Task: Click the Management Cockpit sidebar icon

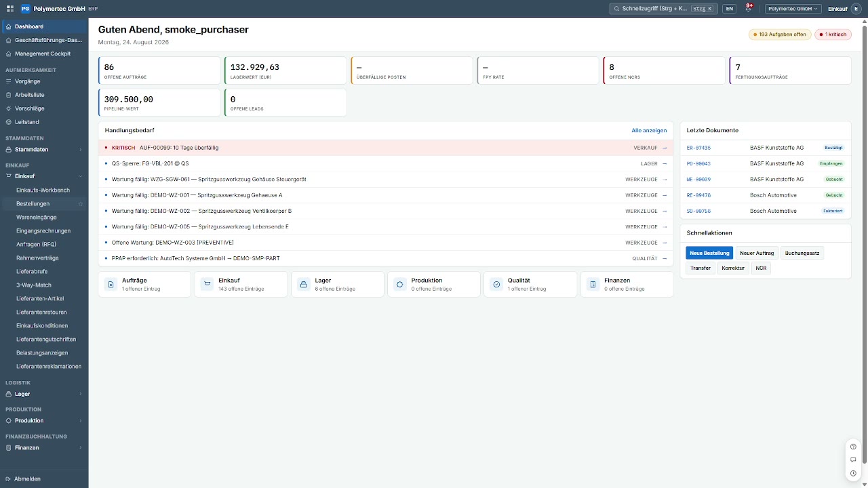Action: point(8,54)
